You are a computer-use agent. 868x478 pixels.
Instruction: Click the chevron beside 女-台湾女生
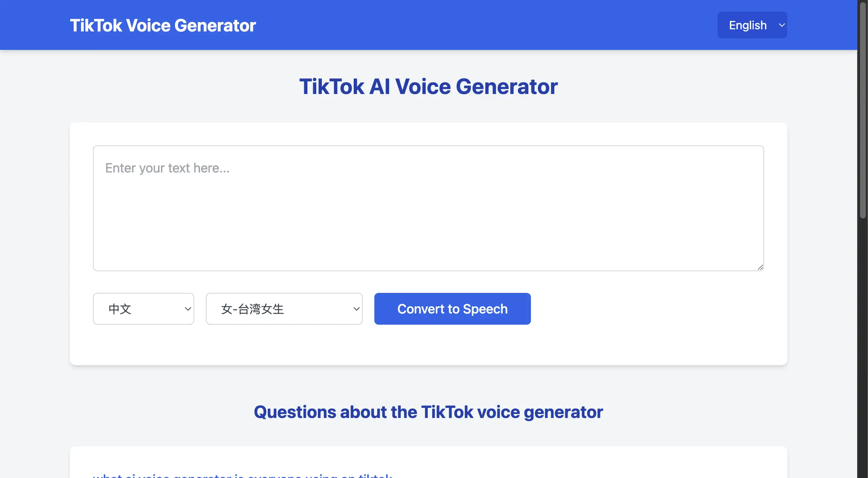[356, 309]
